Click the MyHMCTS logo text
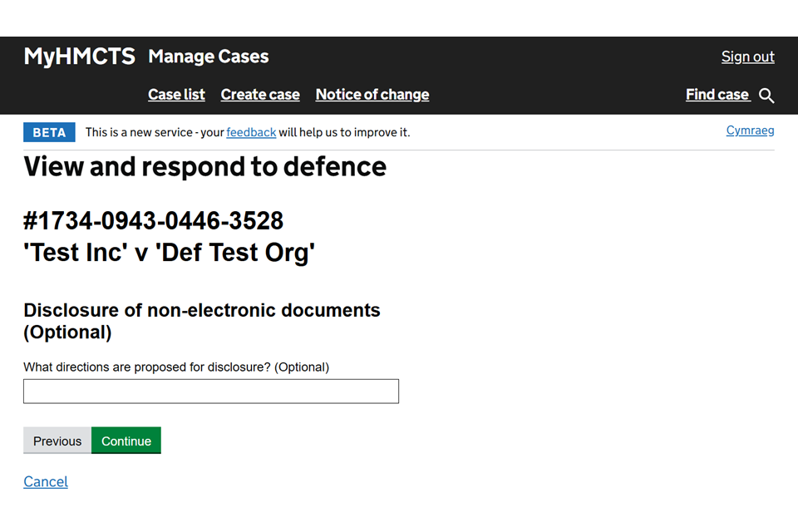Viewport: 798px width, 532px height. click(79, 57)
